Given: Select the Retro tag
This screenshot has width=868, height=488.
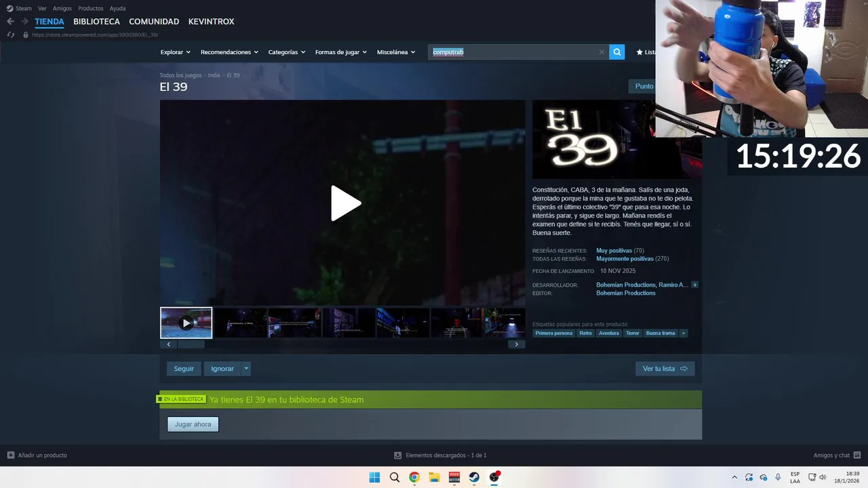Looking at the screenshot, I should pyautogui.click(x=585, y=333).
